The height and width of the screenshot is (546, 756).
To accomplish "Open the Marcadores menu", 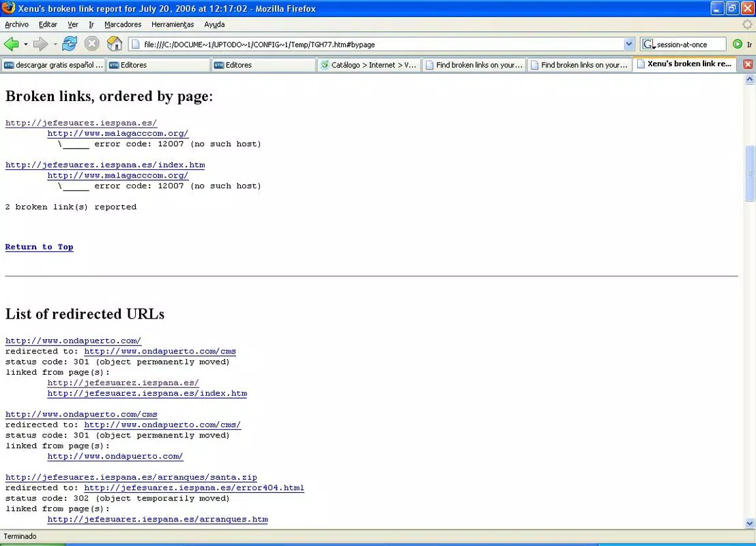I will [x=123, y=25].
